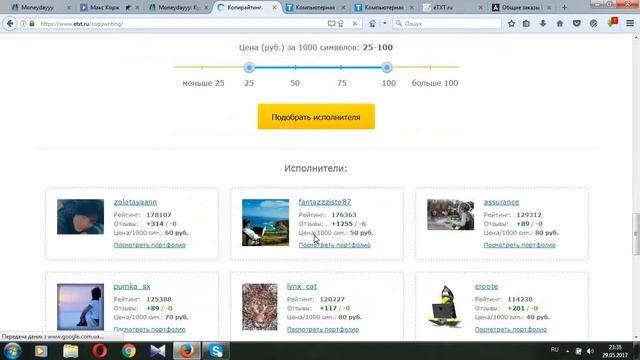The height and width of the screenshot is (360, 640).
Task: Click the slider label больше 100
Action: 435,83
